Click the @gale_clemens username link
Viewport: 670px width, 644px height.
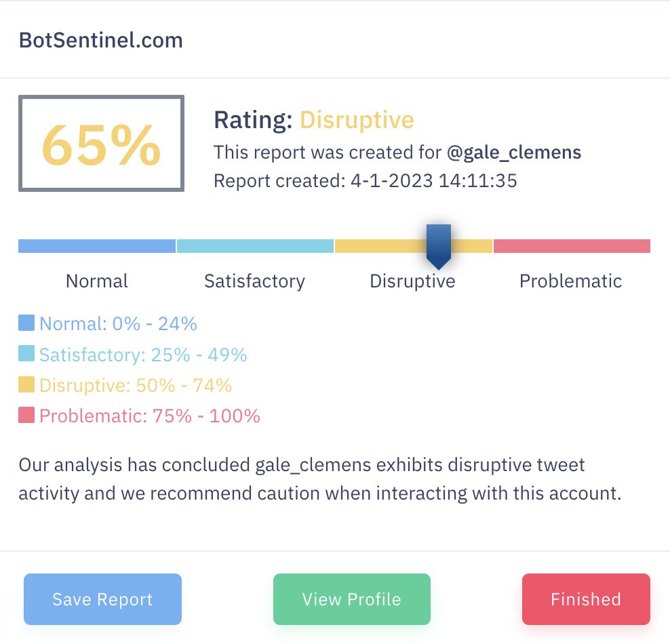pyautogui.click(x=513, y=153)
